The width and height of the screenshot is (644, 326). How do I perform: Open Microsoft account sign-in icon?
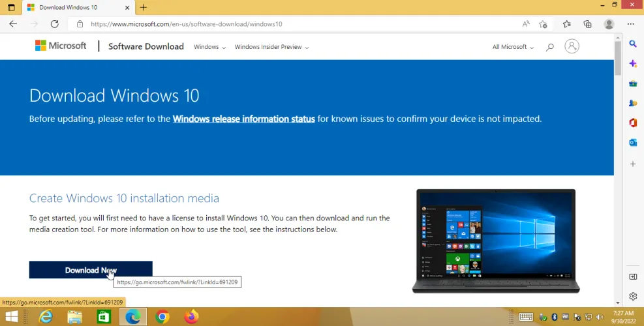click(572, 46)
